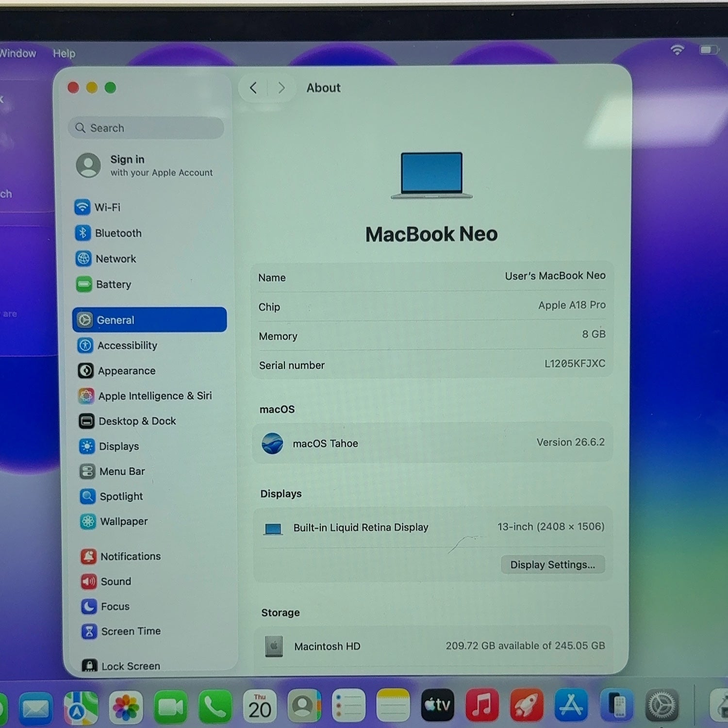728x728 pixels.
Task: Open the App Store from the Dock
Action: click(x=571, y=705)
